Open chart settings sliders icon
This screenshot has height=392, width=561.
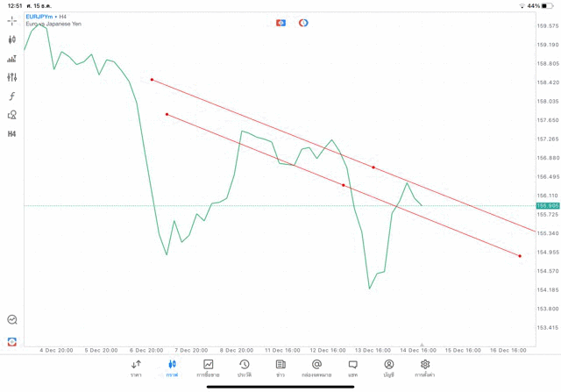pos(11,77)
